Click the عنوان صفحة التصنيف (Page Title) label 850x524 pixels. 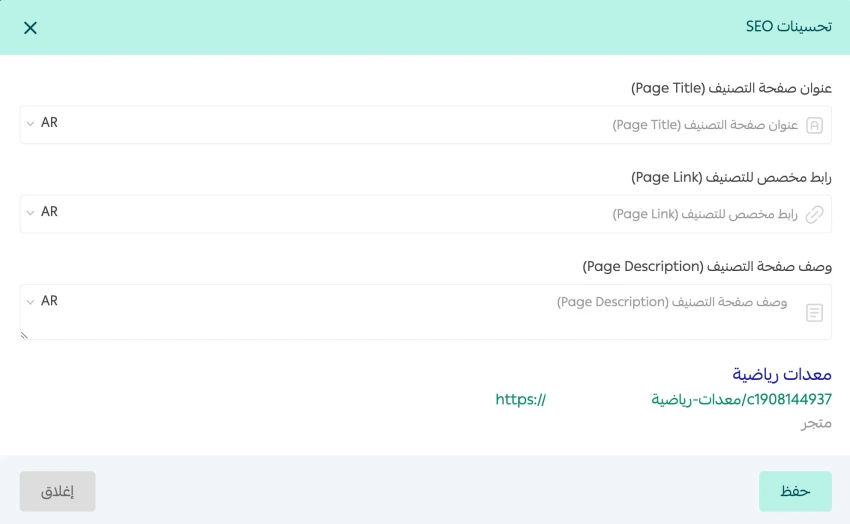(x=731, y=88)
